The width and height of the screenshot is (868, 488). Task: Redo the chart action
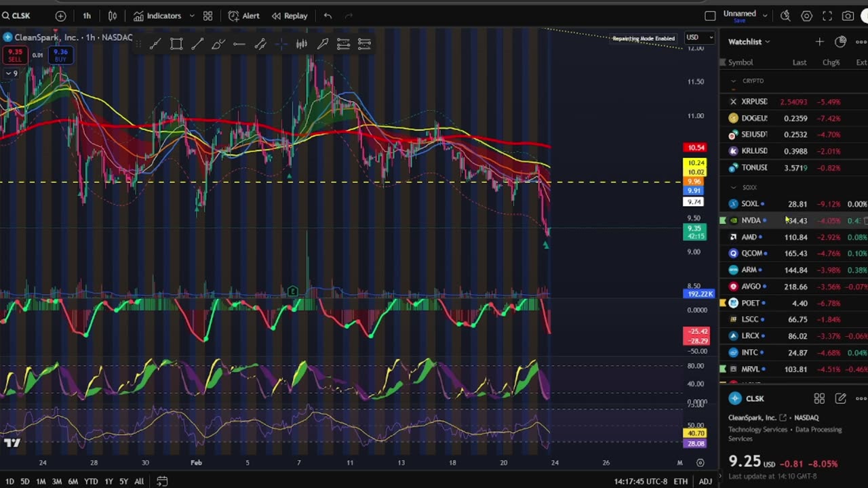point(349,16)
